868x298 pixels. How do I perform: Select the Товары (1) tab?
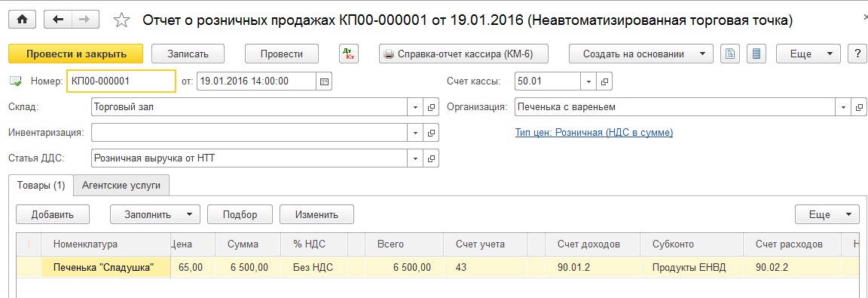(x=41, y=185)
